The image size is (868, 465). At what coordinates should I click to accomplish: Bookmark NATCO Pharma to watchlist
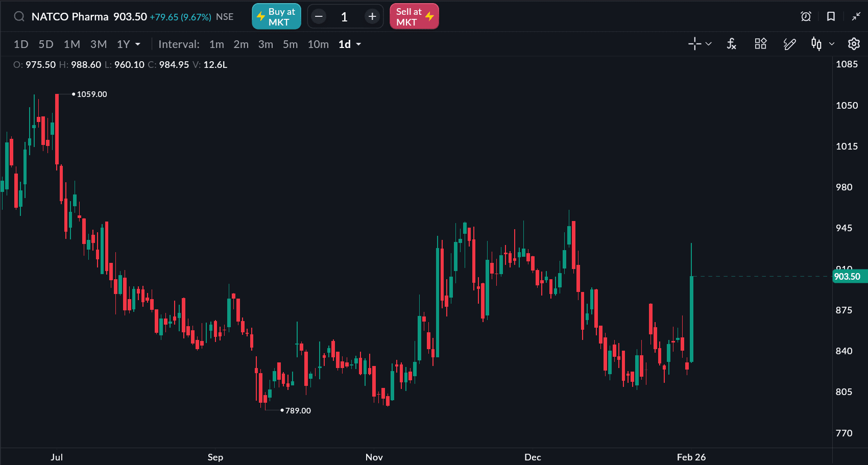click(831, 16)
